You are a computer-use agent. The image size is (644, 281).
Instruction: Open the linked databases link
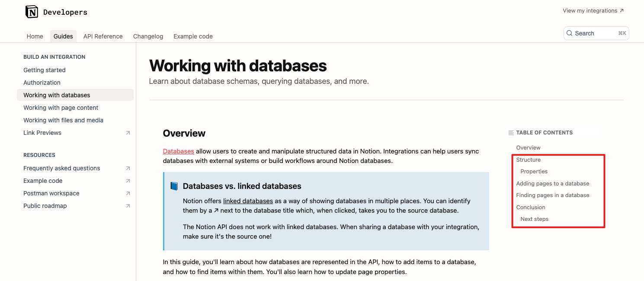(248, 201)
